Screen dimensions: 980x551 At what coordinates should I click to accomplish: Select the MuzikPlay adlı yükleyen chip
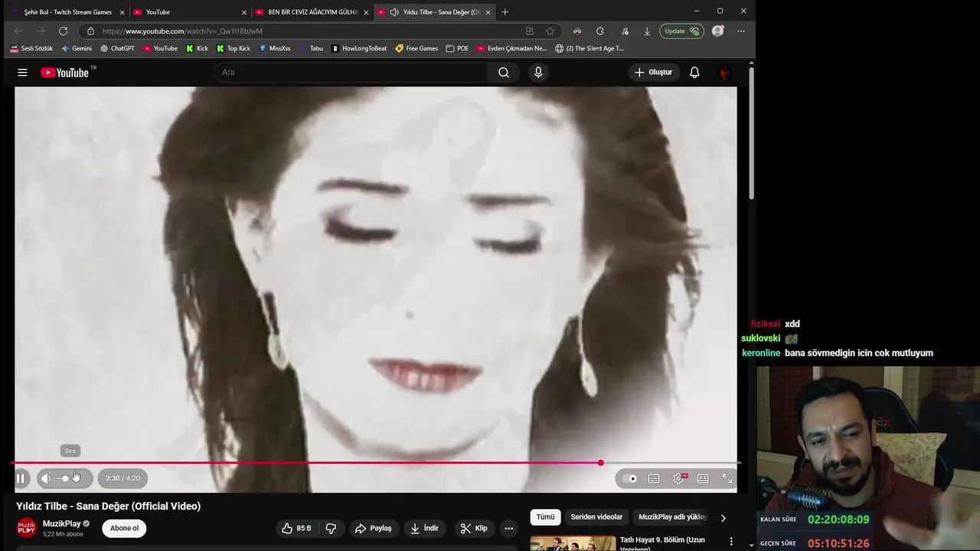tap(672, 517)
